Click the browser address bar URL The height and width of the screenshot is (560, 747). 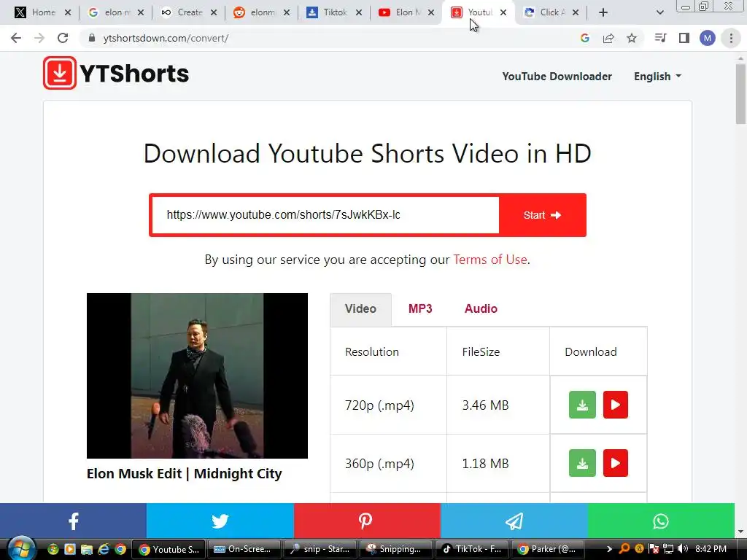[166, 38]
